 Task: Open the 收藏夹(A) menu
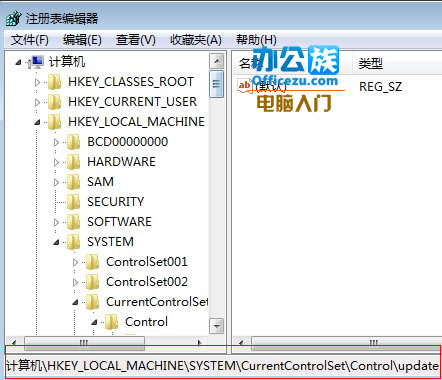coord(196,40)
